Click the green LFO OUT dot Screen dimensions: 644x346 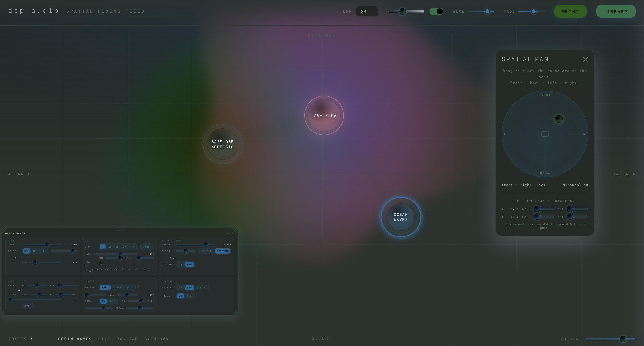pyautogui.click(x=101, y=263)
